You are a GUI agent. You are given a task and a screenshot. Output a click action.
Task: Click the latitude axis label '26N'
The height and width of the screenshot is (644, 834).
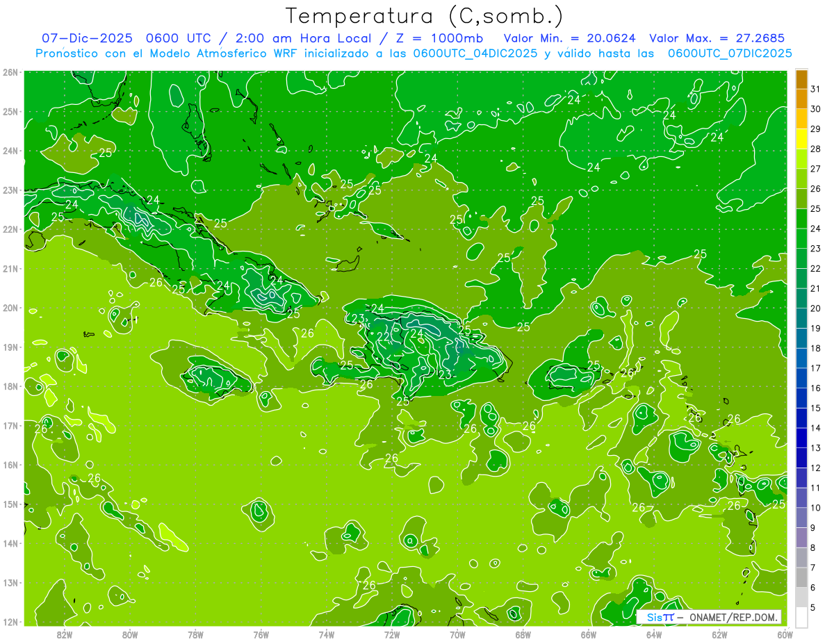pyautogui.click(x=10, y=72)
